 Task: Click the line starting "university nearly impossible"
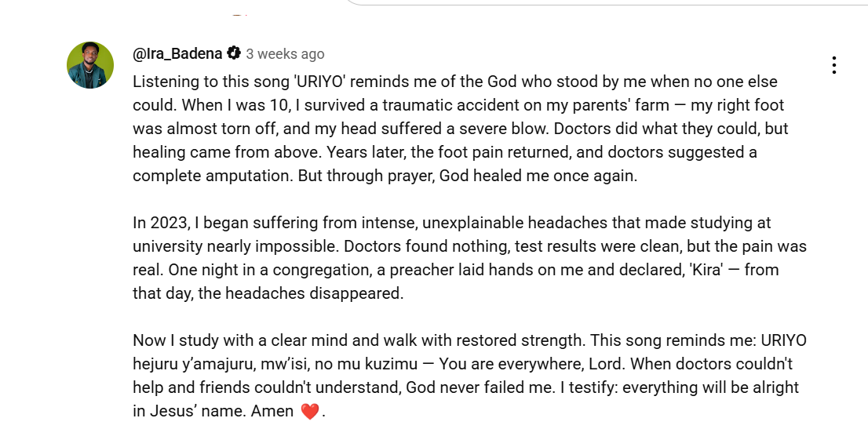469,246
